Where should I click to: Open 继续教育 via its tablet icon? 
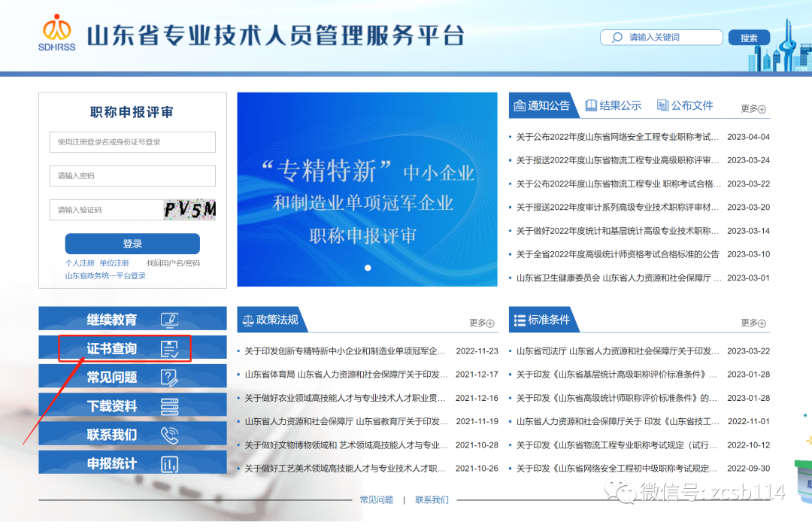coord(170,318)
